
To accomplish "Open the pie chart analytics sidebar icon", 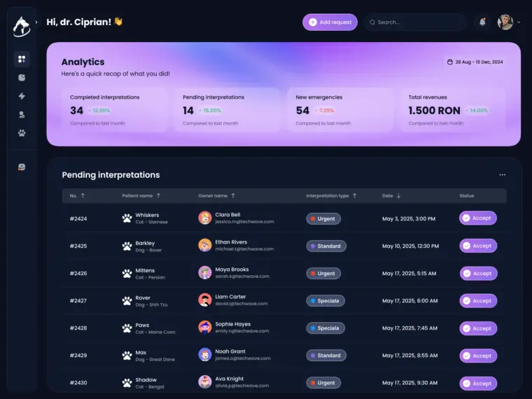I will click(x=22, y=78).
